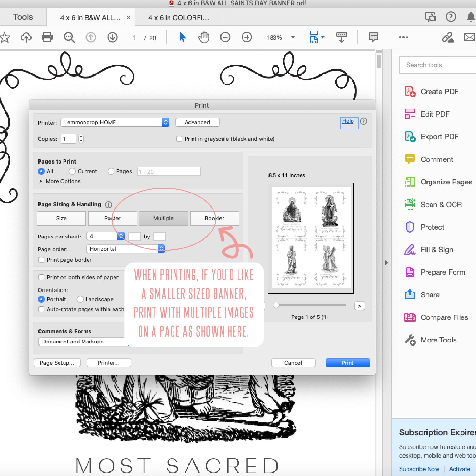The height and width of the screenshot is (476, 476).
Task: Select the Multiple sizing button
Action: 163,218
